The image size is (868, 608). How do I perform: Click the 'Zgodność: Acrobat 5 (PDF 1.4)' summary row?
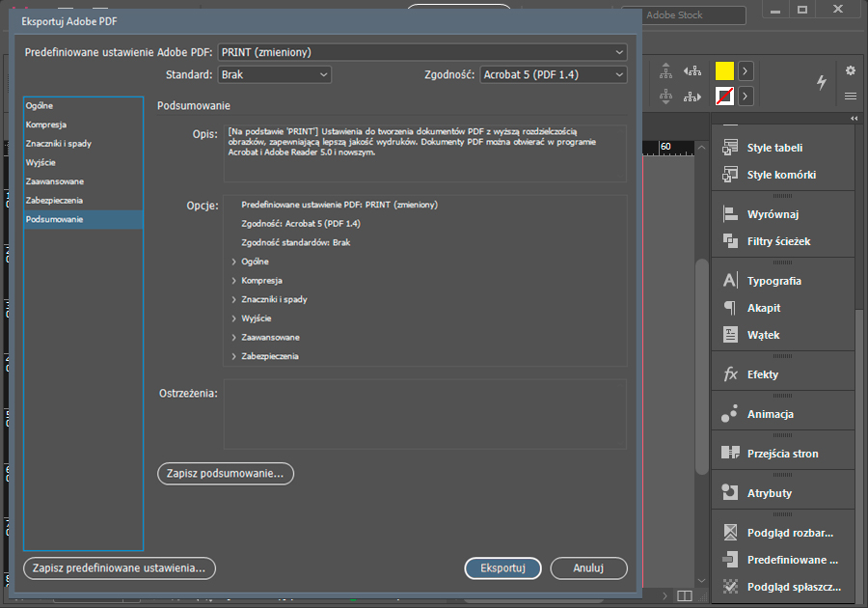point(301,224)
